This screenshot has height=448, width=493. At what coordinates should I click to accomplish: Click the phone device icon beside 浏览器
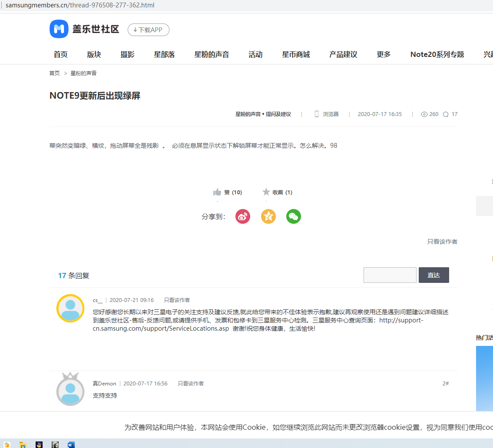tap(317, 114)
